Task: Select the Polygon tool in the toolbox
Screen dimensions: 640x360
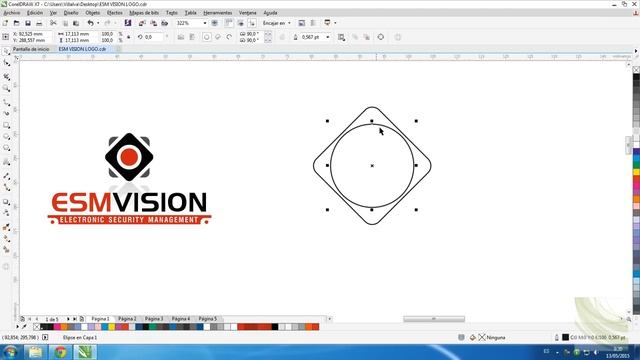Action: coord(6,148)
